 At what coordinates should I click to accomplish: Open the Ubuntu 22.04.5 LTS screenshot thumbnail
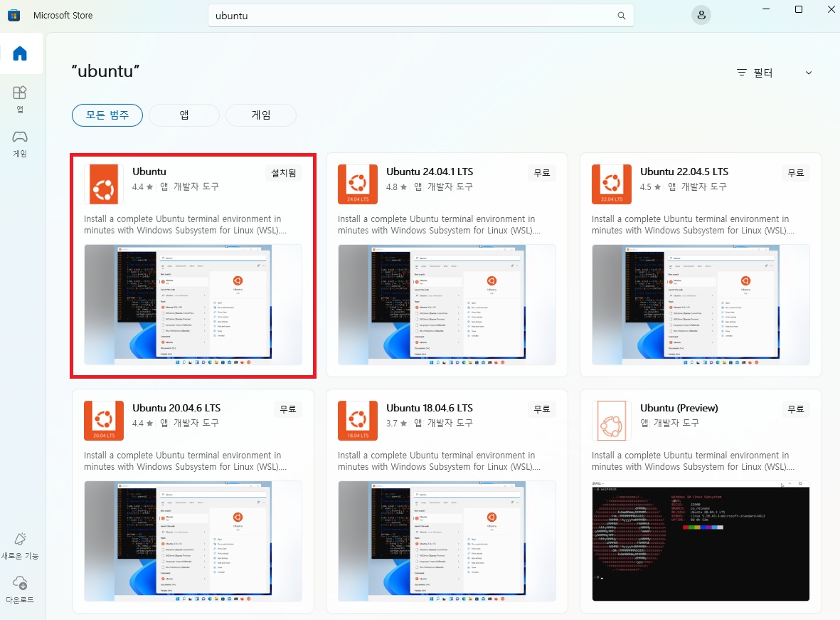pos(701,305)
